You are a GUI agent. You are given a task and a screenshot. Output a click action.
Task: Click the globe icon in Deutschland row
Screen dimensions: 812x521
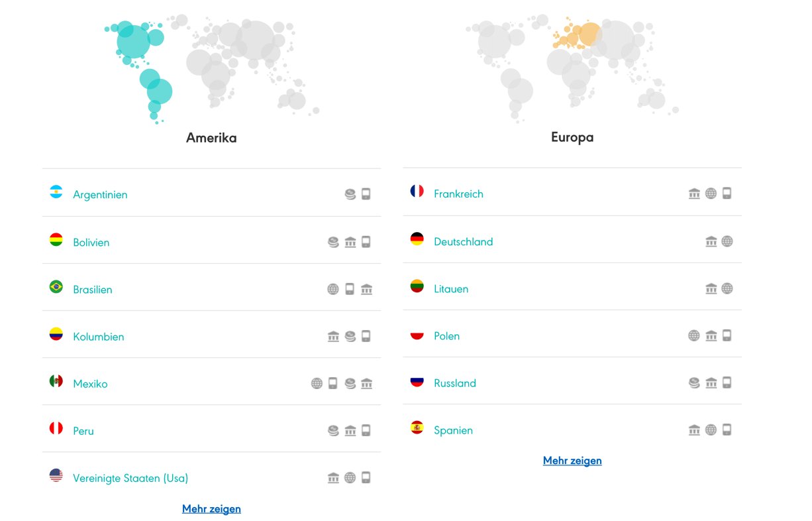click(727, 242)
